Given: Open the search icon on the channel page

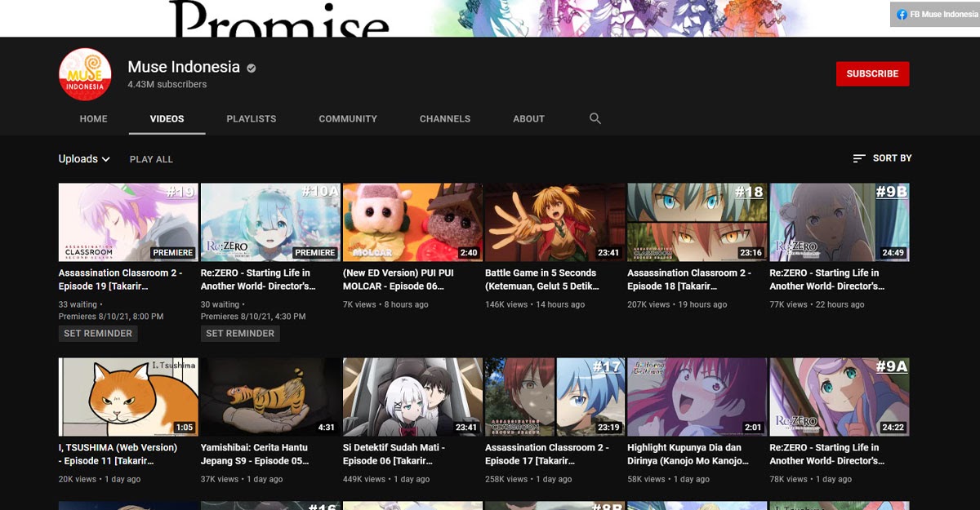Looking at the screenshot, I should pos(595,118).
